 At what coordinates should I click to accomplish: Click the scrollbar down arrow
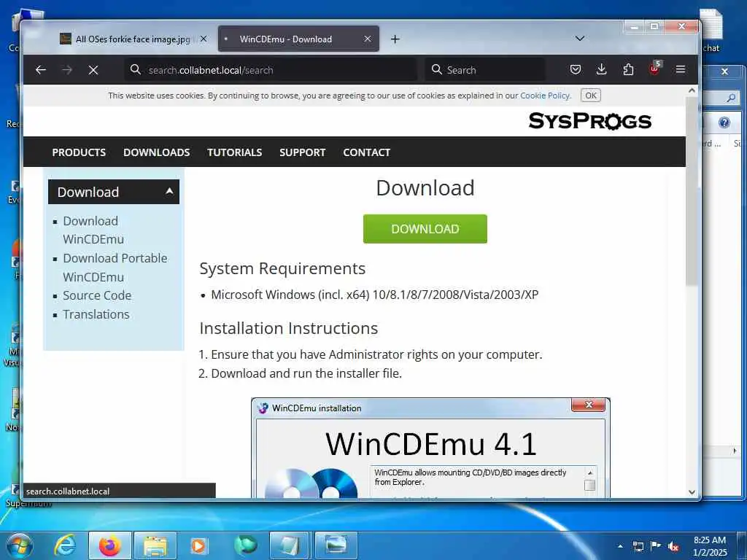point(692,492)
